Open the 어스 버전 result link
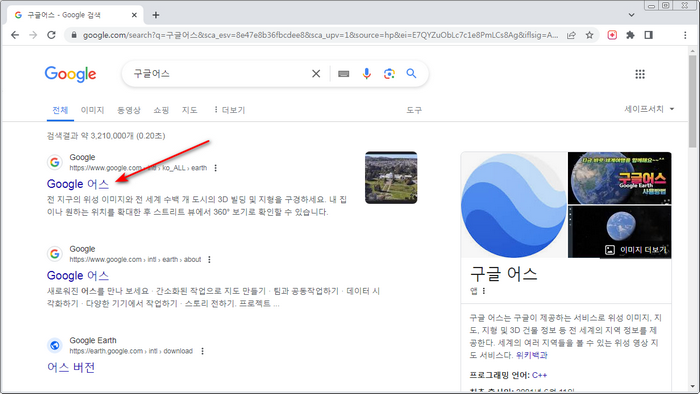Image resolution: width=700 pixels, height=394 pixels. 71,367
